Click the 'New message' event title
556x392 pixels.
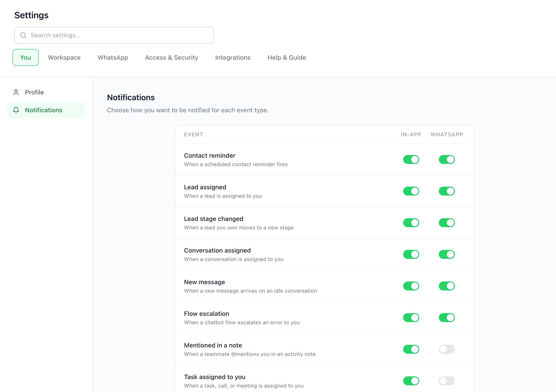[x=205, y=282]
